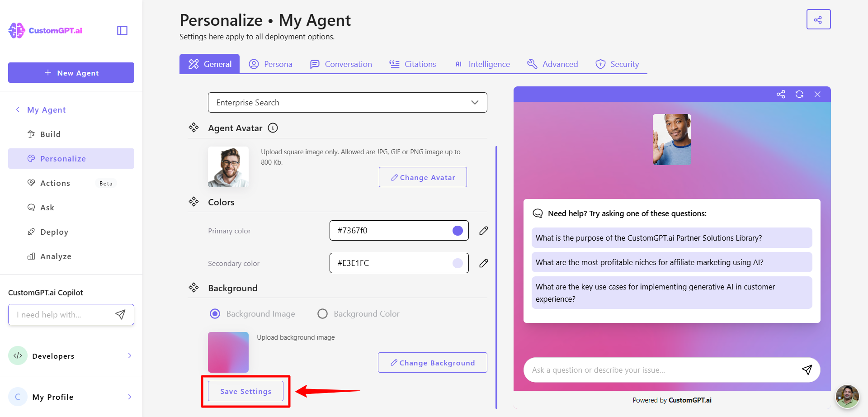
Task: Expand the My Profile menu chevron
Action: [x=130, y=397]
